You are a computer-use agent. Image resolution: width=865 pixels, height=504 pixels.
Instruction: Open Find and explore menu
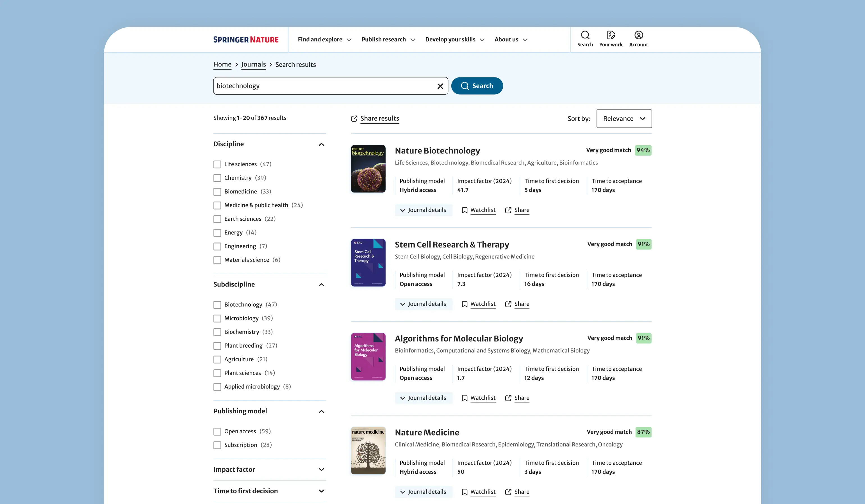tap(324, 40)
